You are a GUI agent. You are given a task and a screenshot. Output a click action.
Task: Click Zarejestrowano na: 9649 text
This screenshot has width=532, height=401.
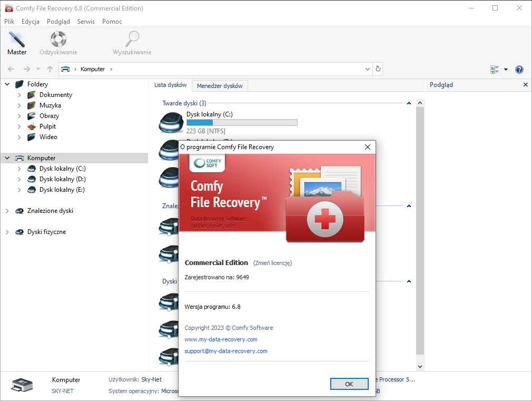216,277
